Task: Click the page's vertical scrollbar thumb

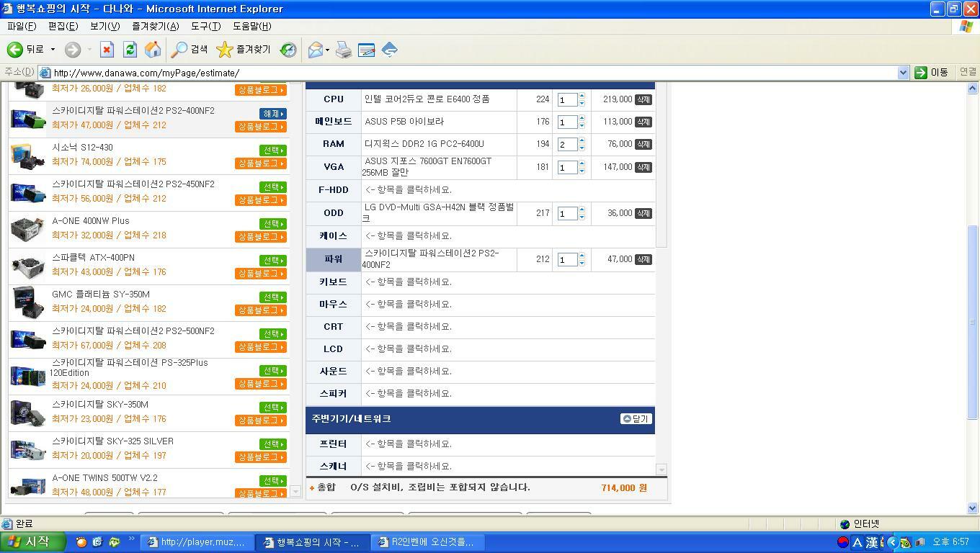Action: point(973,320)
